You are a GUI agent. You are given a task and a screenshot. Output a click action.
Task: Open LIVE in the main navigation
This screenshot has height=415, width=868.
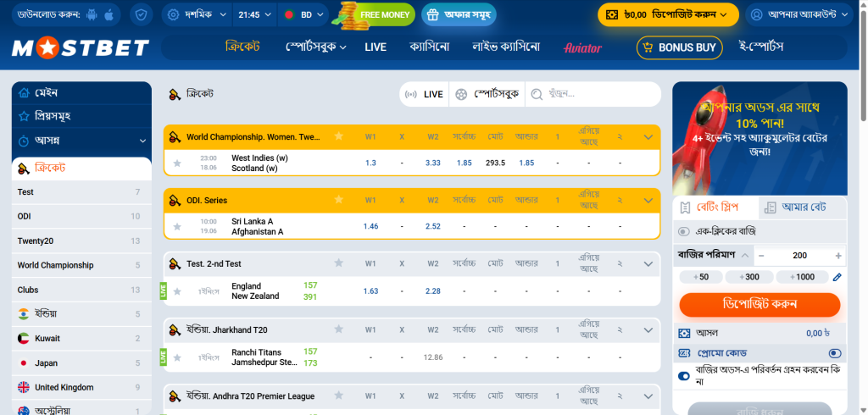click(376, 47)
